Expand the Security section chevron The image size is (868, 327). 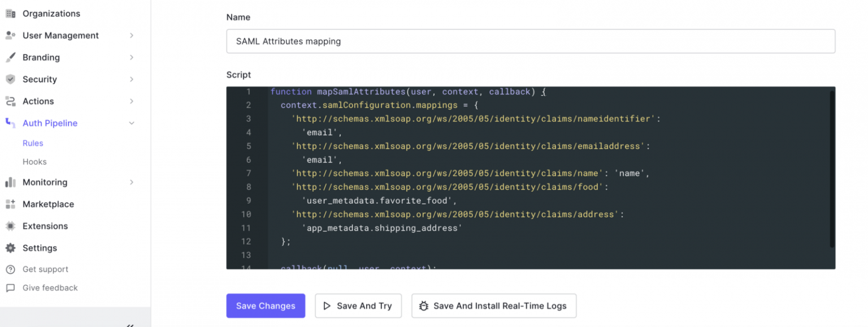click(132, 79)
